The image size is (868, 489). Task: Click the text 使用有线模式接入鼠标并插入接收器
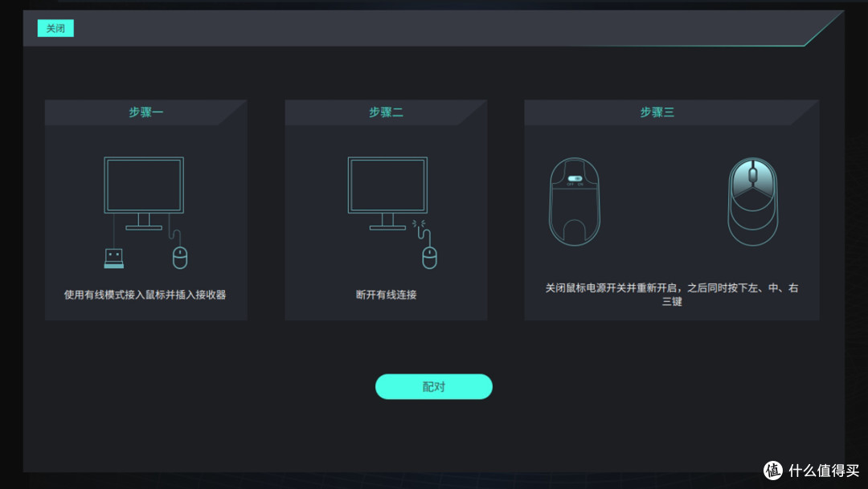pyautogui.click(x=145, y=295)
